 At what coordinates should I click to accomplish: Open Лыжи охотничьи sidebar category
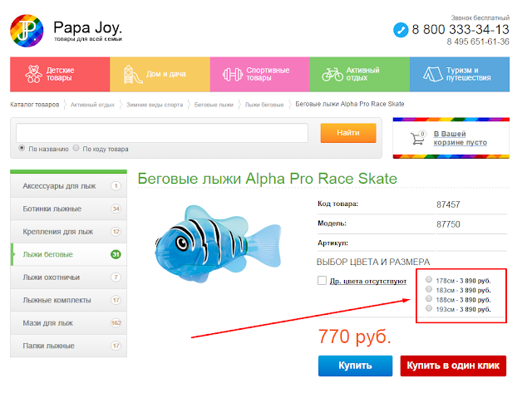(68, 278)
